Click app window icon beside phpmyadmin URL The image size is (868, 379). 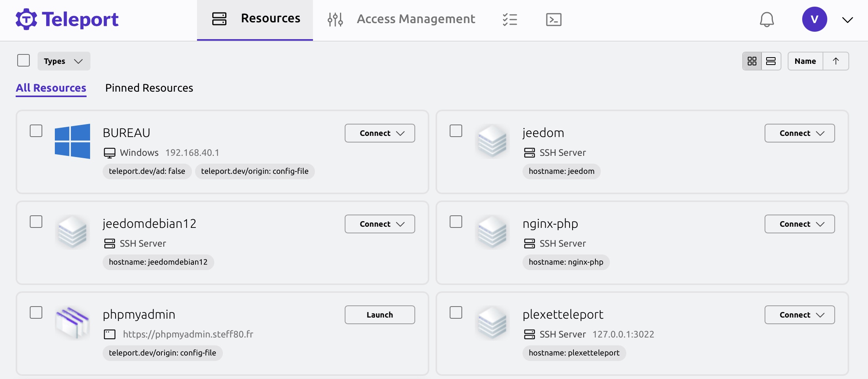click(110, 334)
